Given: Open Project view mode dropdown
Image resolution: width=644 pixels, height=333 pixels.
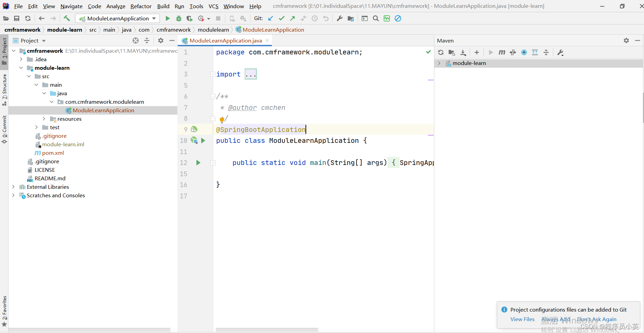Looking at the screenshot, I should click(x=44, y=41).
